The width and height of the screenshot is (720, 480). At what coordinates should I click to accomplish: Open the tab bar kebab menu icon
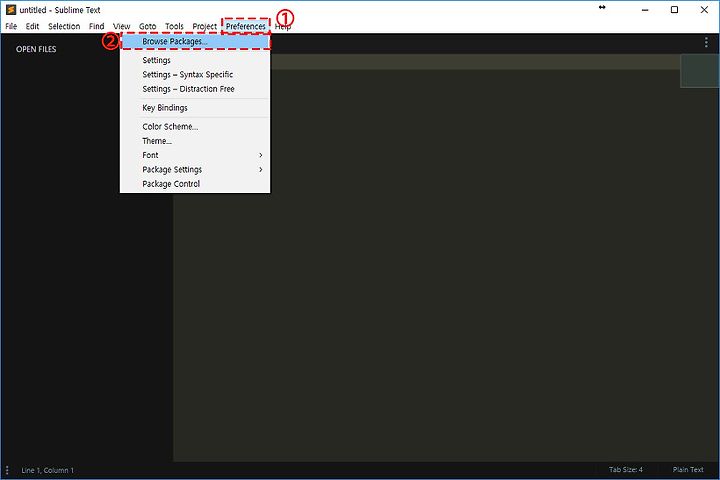point(706,43)
